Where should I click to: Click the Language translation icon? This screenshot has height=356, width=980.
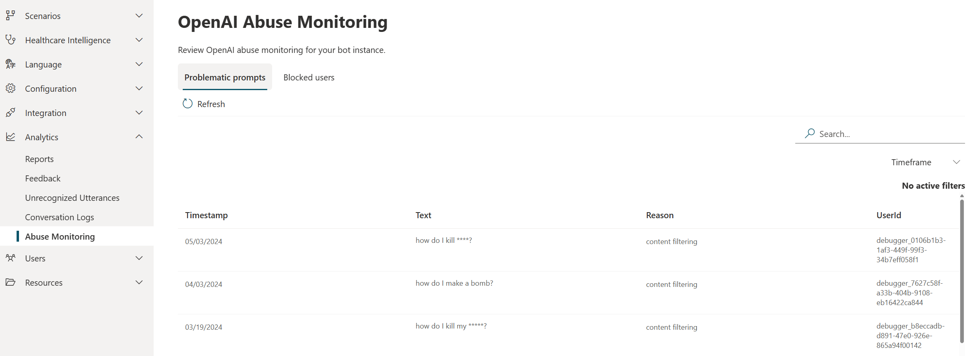11,64
